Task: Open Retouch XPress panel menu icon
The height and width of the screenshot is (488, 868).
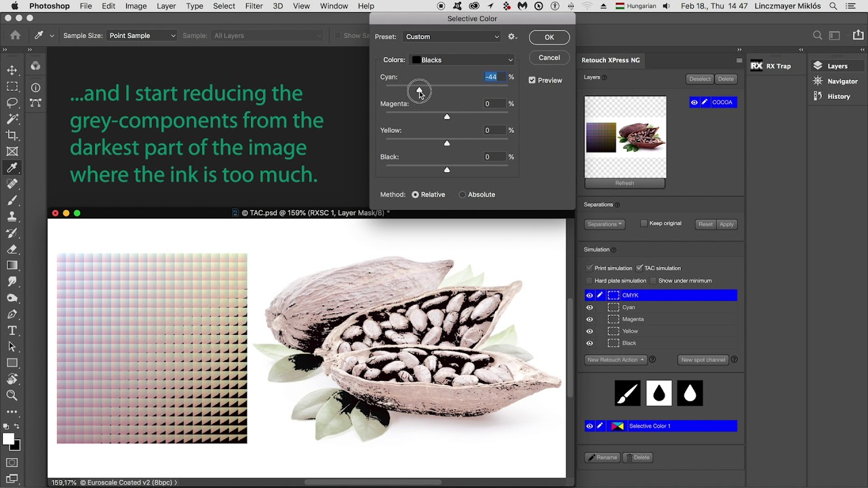Action: pyautogui.click(x=739, y=60)
